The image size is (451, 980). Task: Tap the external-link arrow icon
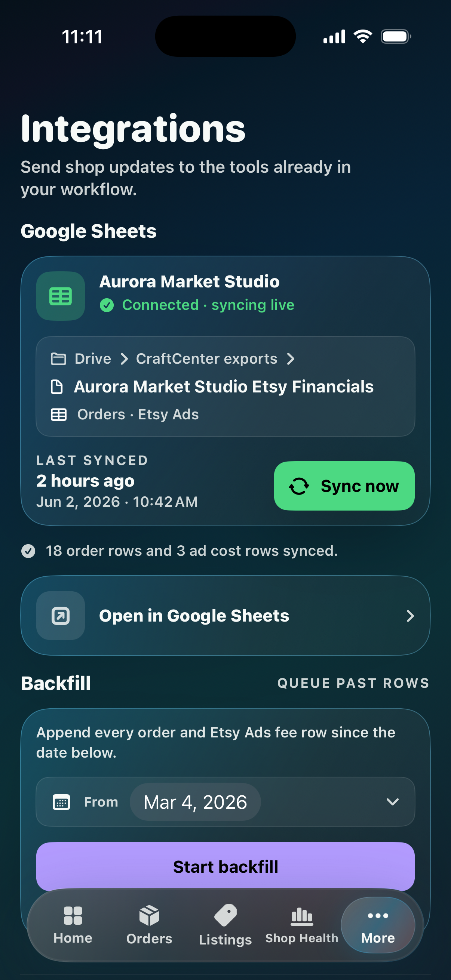coord(61,616)
